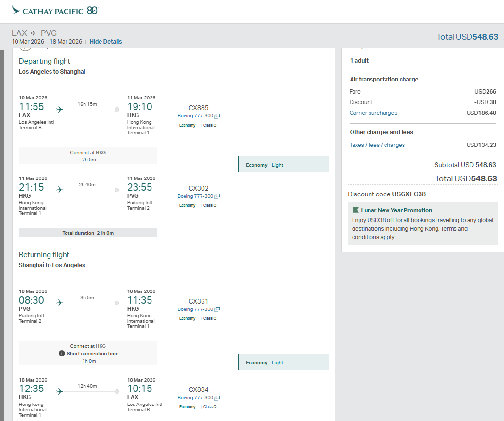Viewport: 504px width, 421px height.
Task: Click the Lunar New Year Promotion flag icon
Action: (355, 210)
